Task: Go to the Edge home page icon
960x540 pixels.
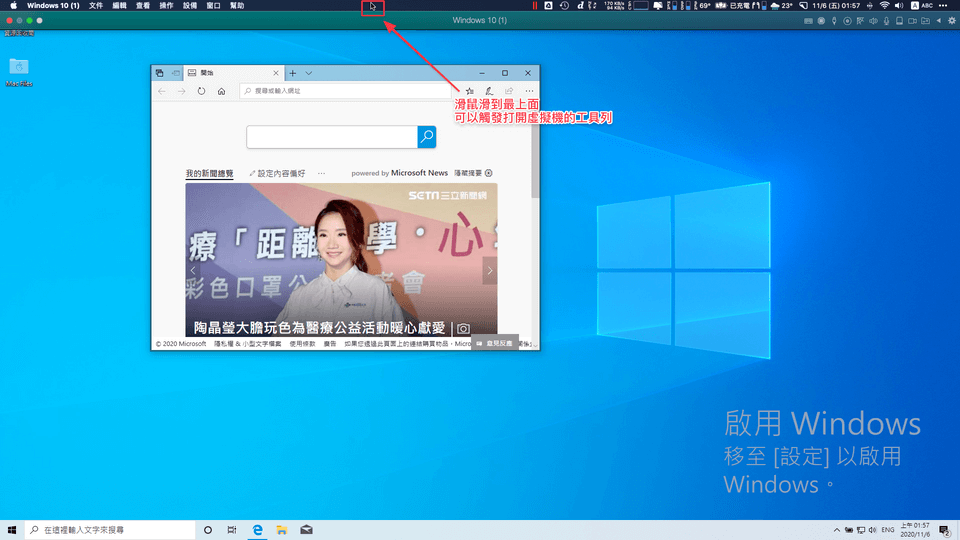Action: pyautogui.click(x=221, y=91)
